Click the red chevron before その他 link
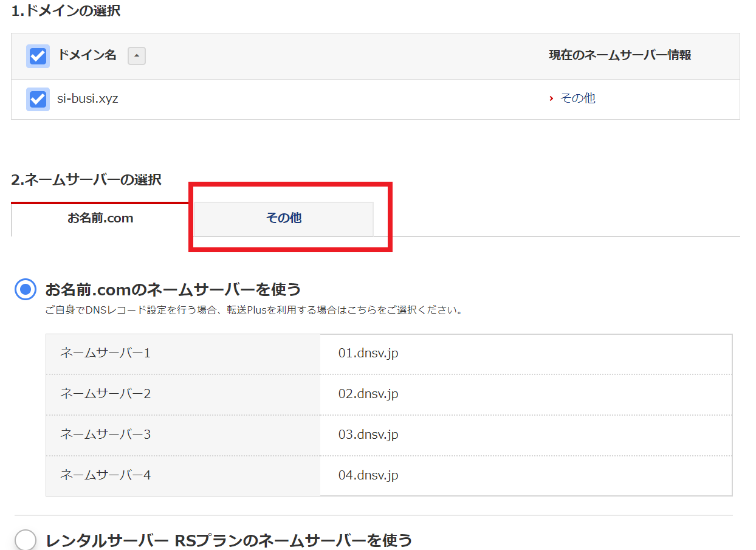 [x=551, y=98]
